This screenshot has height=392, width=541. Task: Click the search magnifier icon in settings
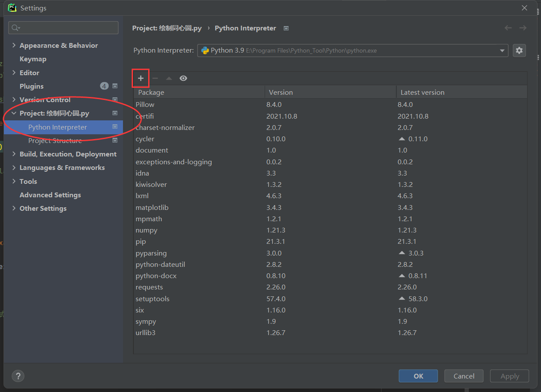(16, 28)
